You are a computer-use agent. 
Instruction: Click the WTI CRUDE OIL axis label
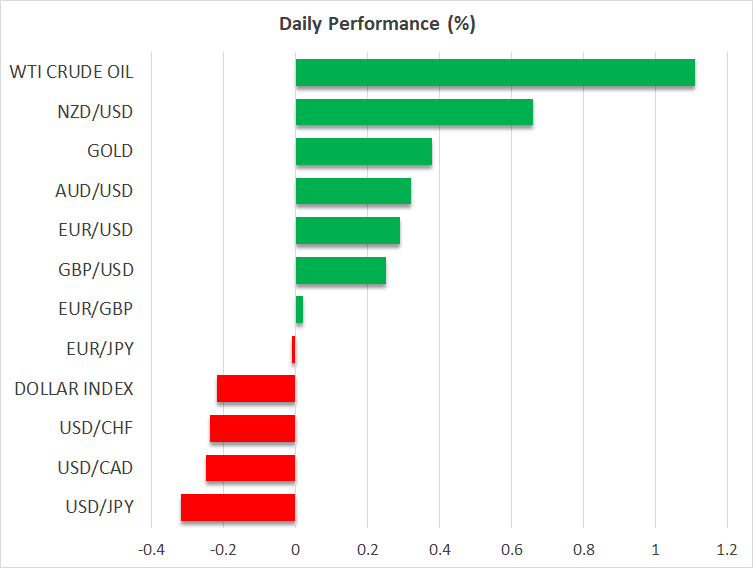tap(71, 72)
